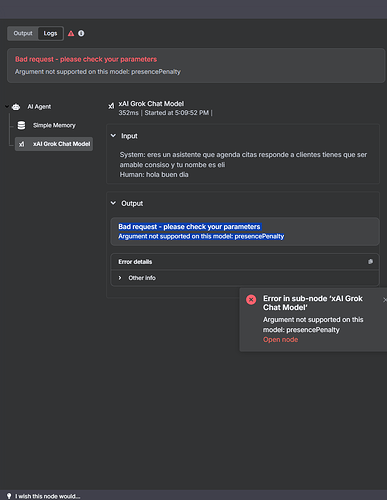
Task: Select xAI Grok Chat Model tree item
Action: (x=54, y=144)
